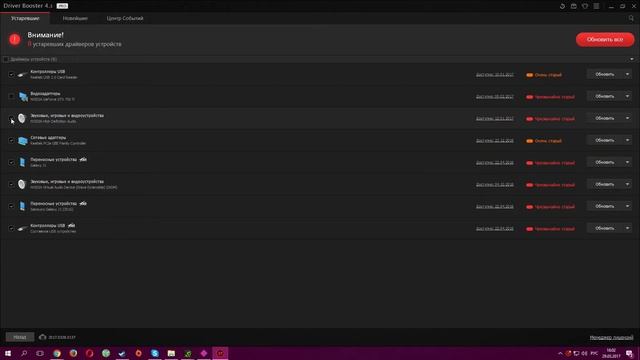
Task: Open the hamburger menu icon in the title bar
Action: click(x=596, y=6)
